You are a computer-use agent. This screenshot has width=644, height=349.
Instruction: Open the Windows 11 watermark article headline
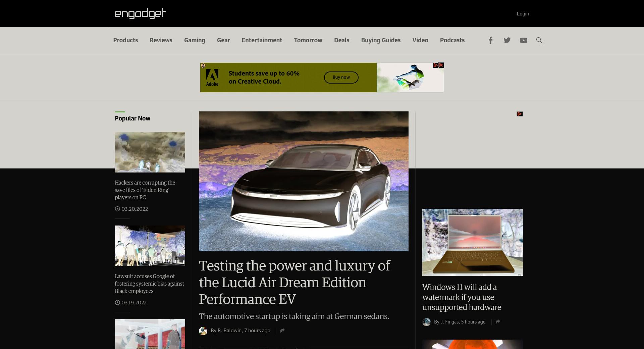462,297
